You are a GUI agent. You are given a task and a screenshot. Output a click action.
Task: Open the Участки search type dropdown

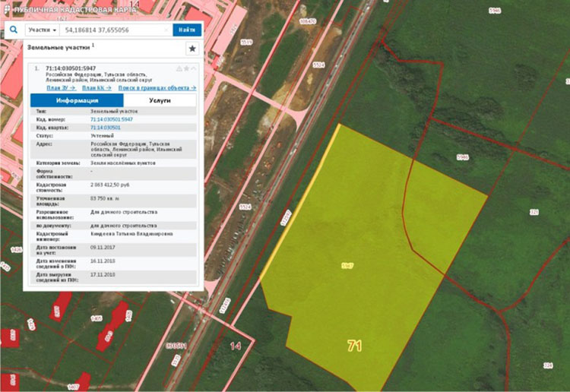[x=43, y=30]
